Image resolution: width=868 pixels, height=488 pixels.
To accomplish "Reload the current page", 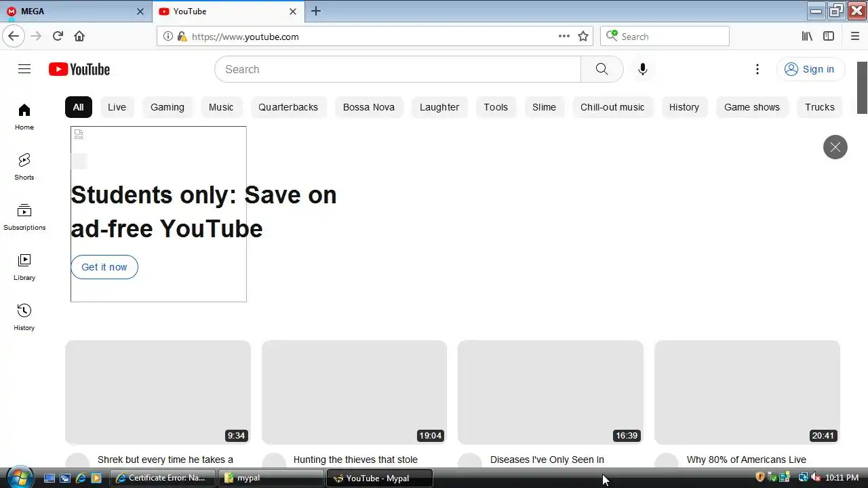I will pyautogui.click(x=58, y=36).
